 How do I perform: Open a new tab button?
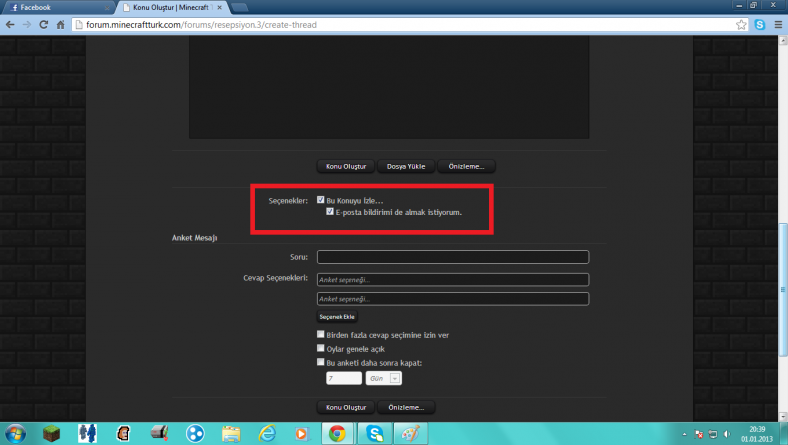239,8
